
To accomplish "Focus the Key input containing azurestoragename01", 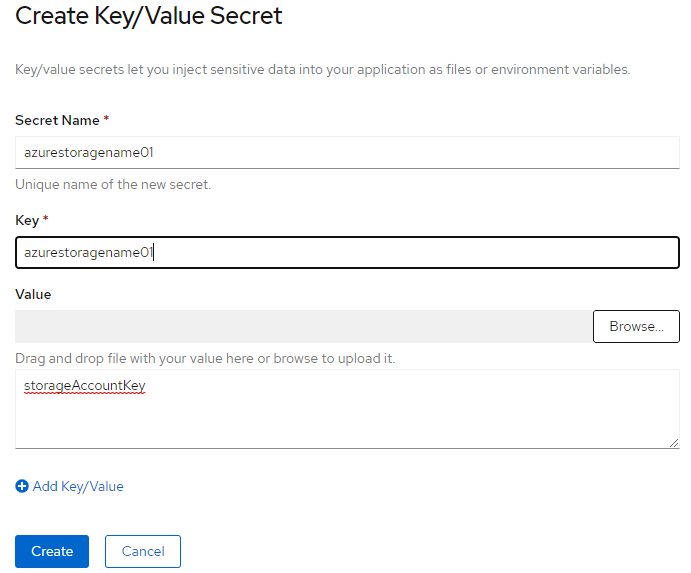I will click(x=347, y=253).
